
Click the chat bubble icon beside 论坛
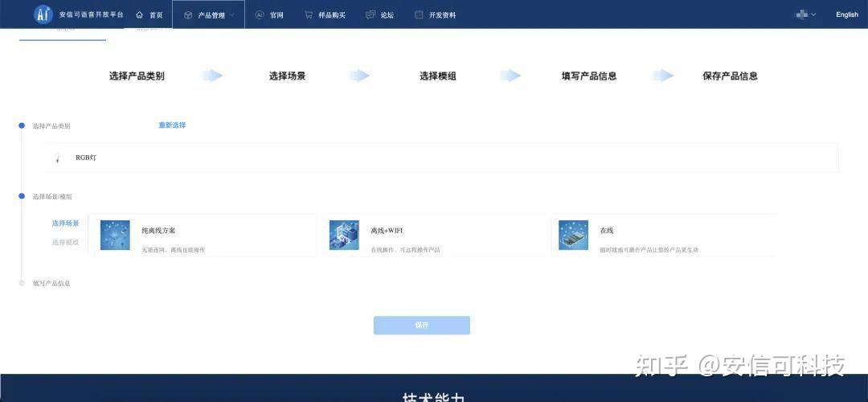point(371,15)
